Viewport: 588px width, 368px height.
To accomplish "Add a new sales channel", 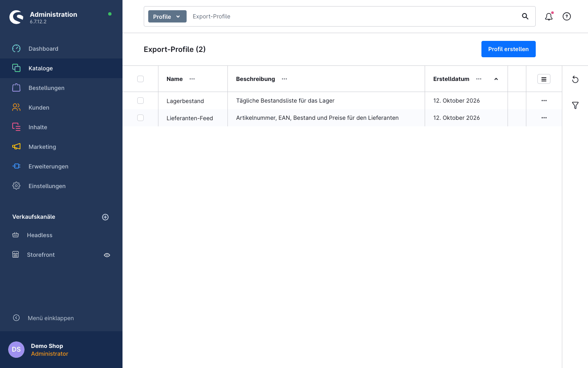I will point(105,217).
